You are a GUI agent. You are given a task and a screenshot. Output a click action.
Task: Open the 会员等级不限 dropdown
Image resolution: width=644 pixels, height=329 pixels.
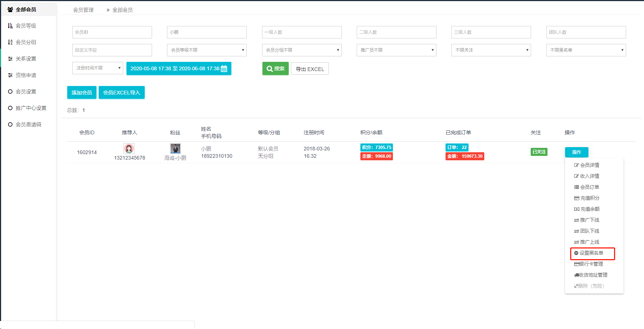point(207,50)
